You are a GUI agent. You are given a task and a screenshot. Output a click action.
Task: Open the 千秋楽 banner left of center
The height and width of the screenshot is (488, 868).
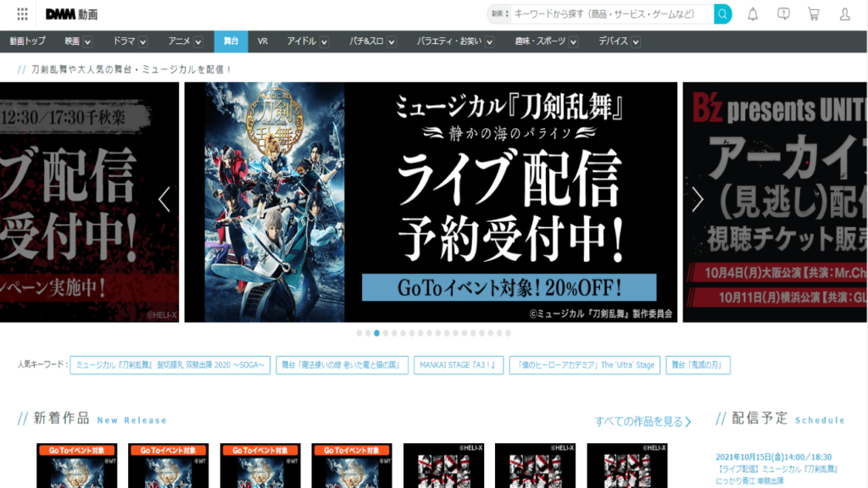click(89, 202)
